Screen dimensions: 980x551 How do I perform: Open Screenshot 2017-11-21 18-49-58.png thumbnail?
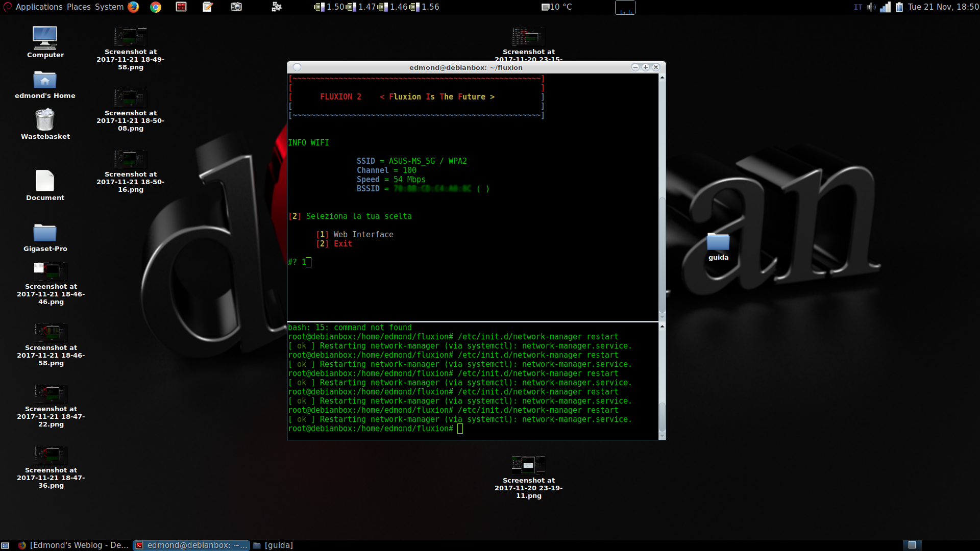[130, 37]
